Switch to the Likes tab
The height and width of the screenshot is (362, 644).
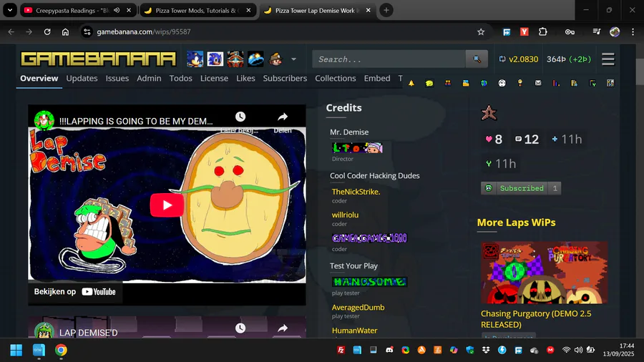[x=245, y=78]
